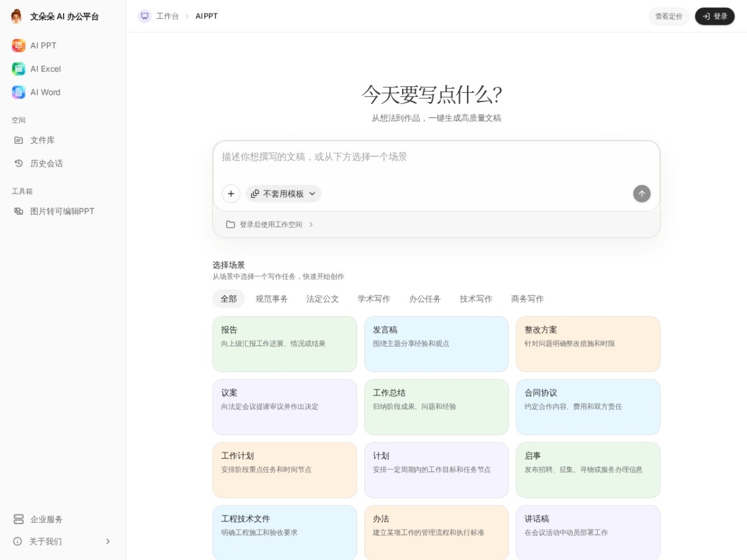Expand 登录后使用工作空间 chevron arrow
Viewport: 747px width, 560px height.
point(311,225)
